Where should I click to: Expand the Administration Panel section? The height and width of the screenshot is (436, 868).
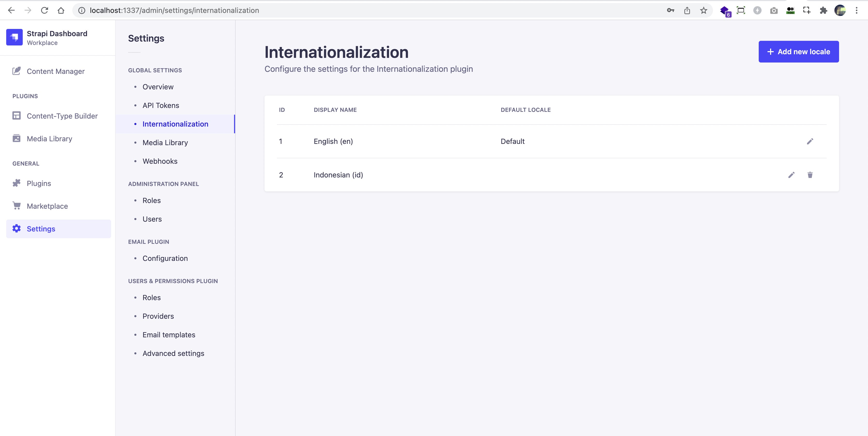coord(164,184)
